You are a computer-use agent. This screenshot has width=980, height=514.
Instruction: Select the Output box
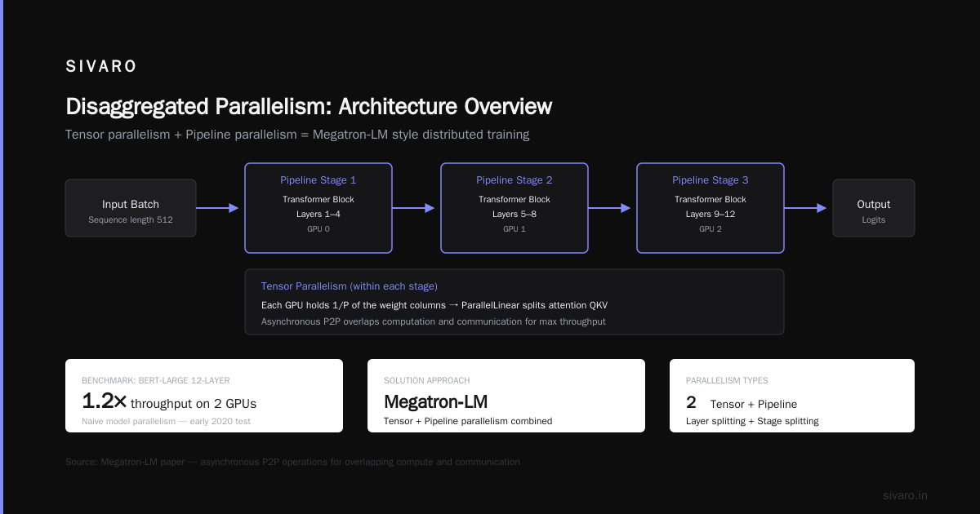coord(874,208)
